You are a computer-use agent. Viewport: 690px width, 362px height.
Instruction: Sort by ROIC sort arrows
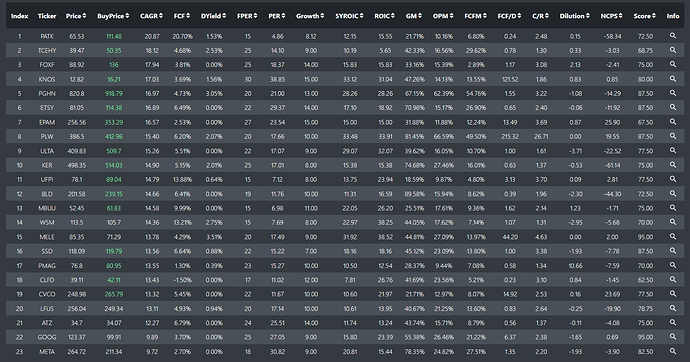click(x=393, y=16)
